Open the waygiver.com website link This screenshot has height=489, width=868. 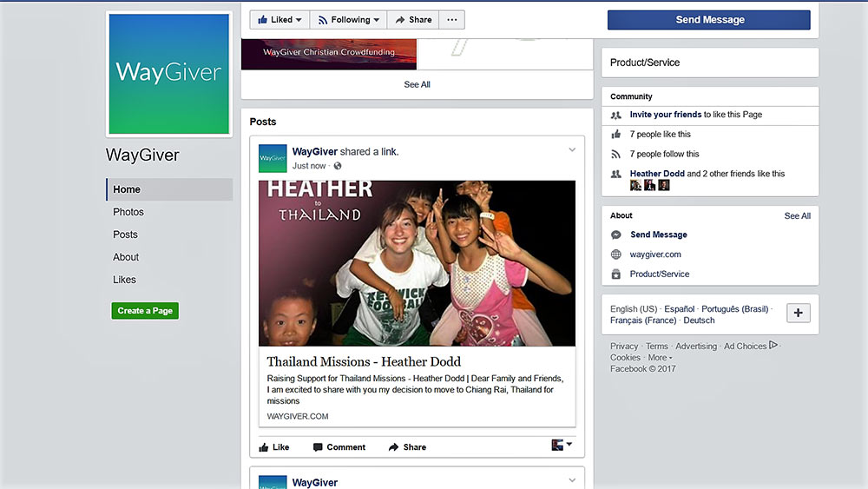pos(655,254)
